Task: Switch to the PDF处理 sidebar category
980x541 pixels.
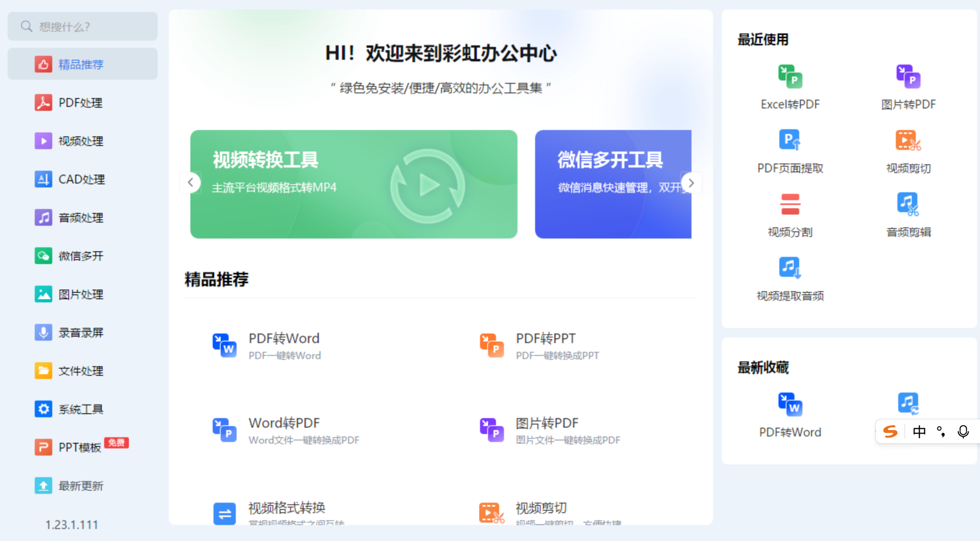Action: 81,103
